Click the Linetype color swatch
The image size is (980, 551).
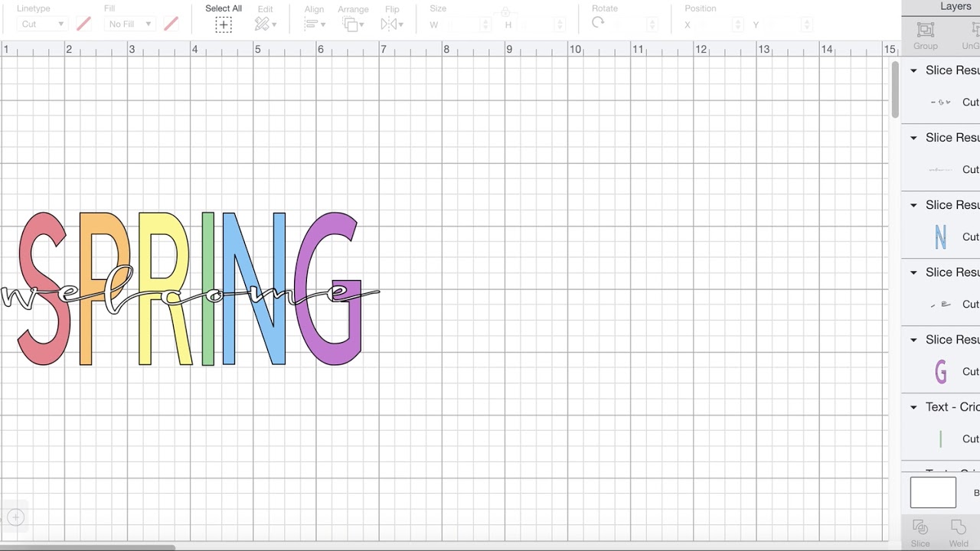click(x=84, y=24)
